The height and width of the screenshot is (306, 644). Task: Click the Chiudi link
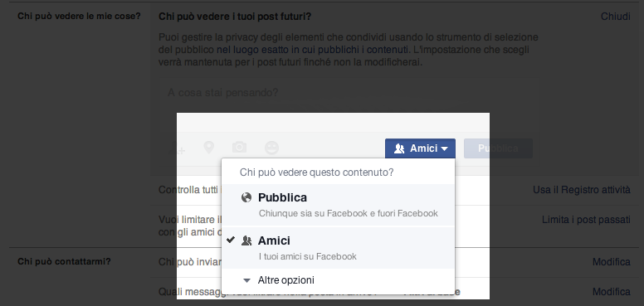click(615, 17)
